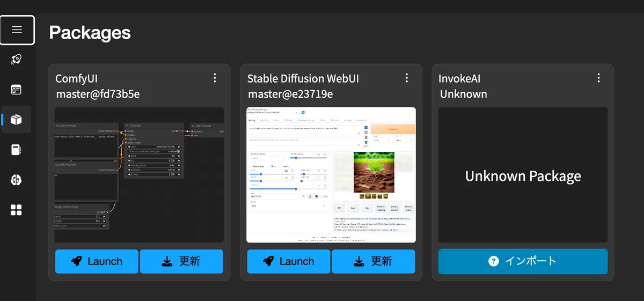The width and height of the screenshot is (644, 301).
Task: Click 更新 button for Stable Diffusion WebUI
Action: pyautogui.click(x=374, y=261)
